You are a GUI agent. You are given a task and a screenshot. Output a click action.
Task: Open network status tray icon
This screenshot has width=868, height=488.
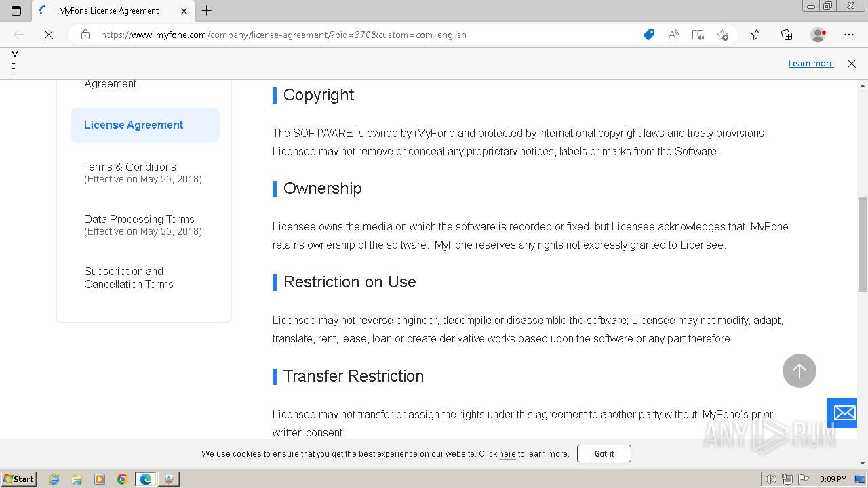click(x=787, y=479)
